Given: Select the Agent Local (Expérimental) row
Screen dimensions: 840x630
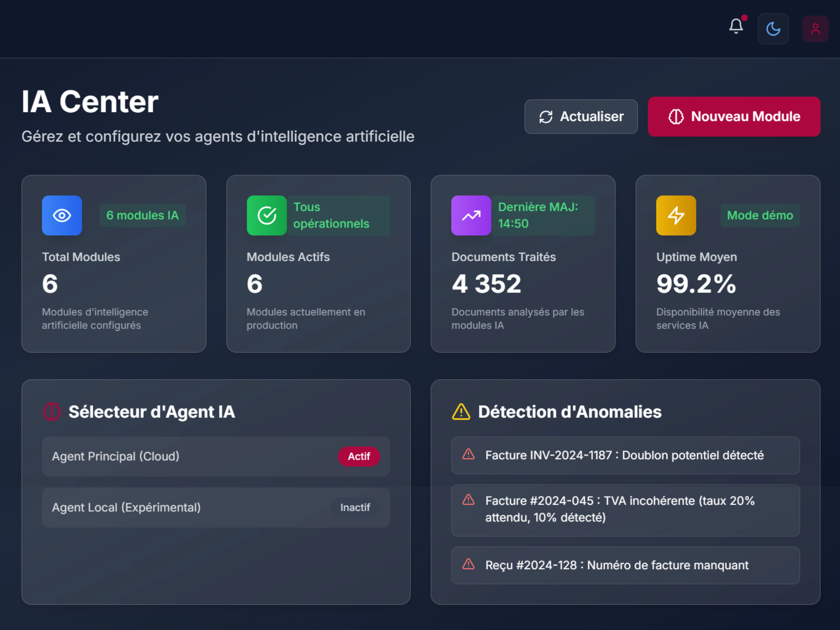Looking at the screenshot, I should click(x=190, y=507).
